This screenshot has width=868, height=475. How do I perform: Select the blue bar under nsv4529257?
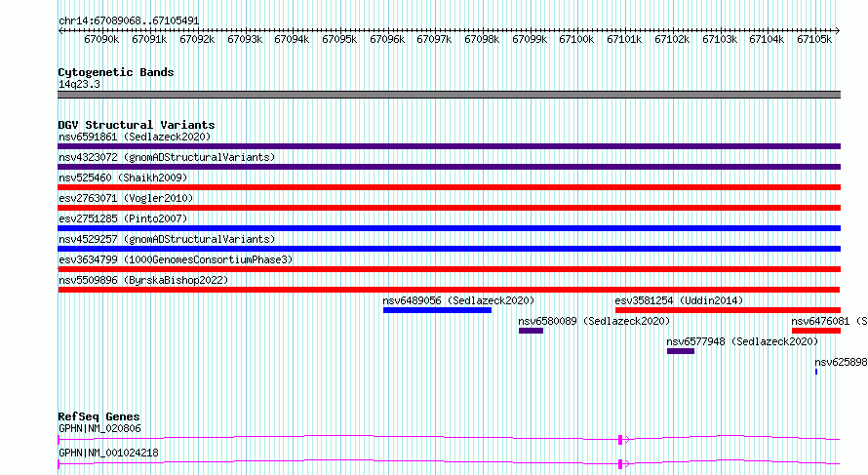[x=449, y=249]
